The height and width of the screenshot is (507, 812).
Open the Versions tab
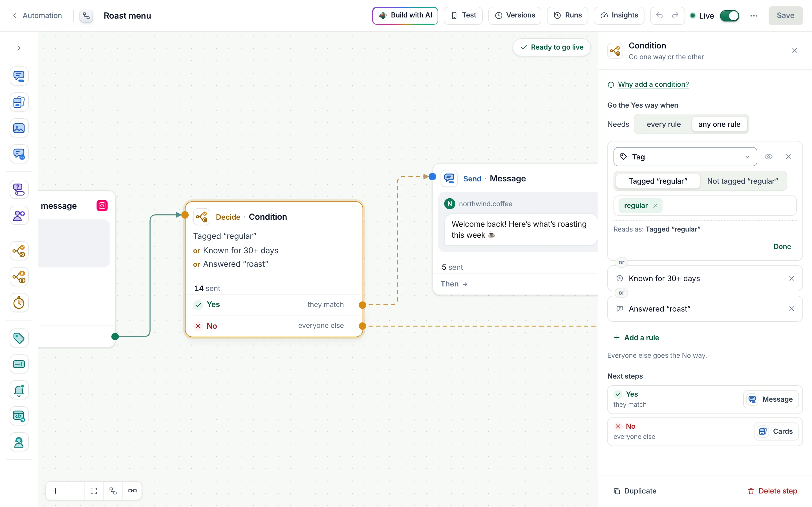[515, 15]
